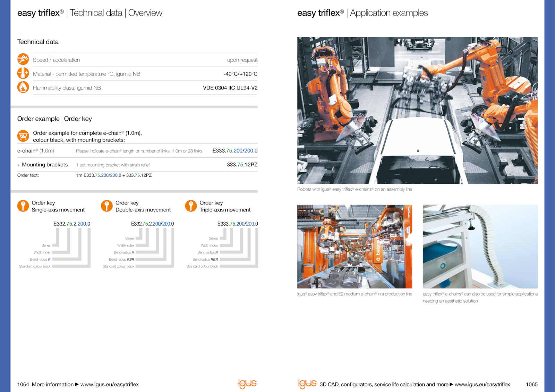Click triple-axis order key 'E333.75.200/200.0'
555x392 pixels.
238,224
